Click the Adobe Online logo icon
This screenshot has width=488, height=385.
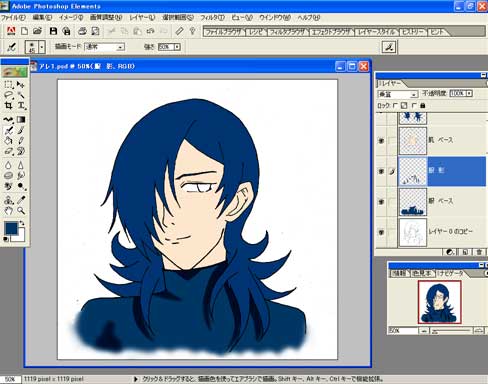(x=11, y=31)
